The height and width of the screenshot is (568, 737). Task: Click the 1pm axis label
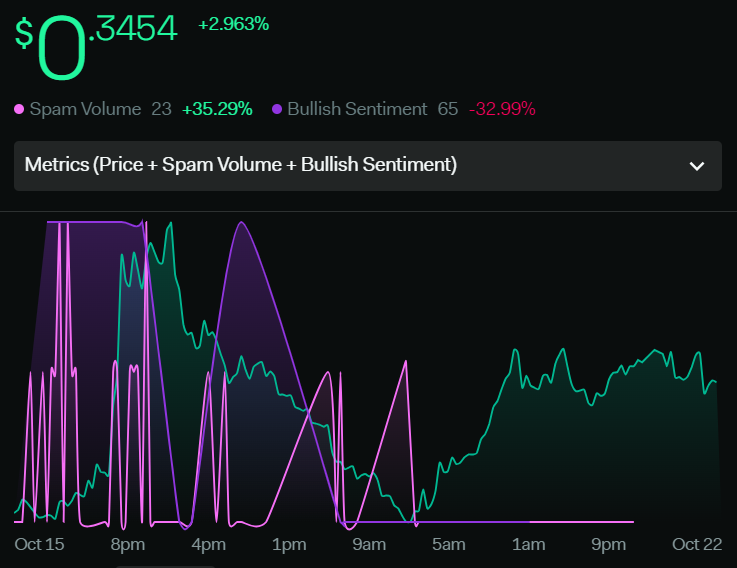[x=289, y=545]
